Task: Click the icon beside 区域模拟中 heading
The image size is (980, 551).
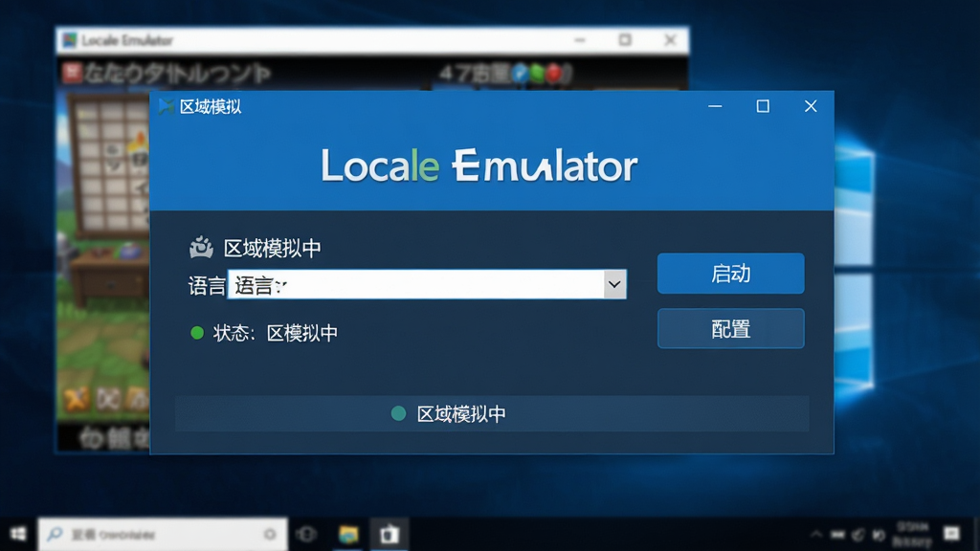Action: pyautogui.click(x=201, y=248)
